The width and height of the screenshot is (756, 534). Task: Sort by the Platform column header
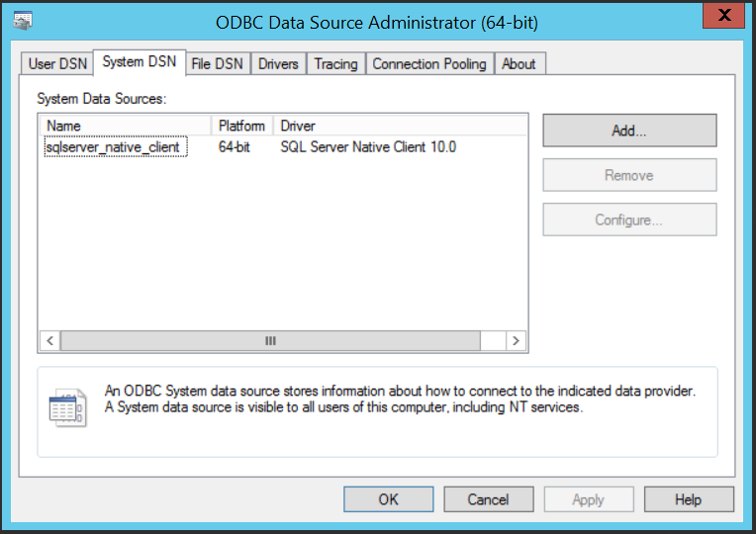click(241, 126)
